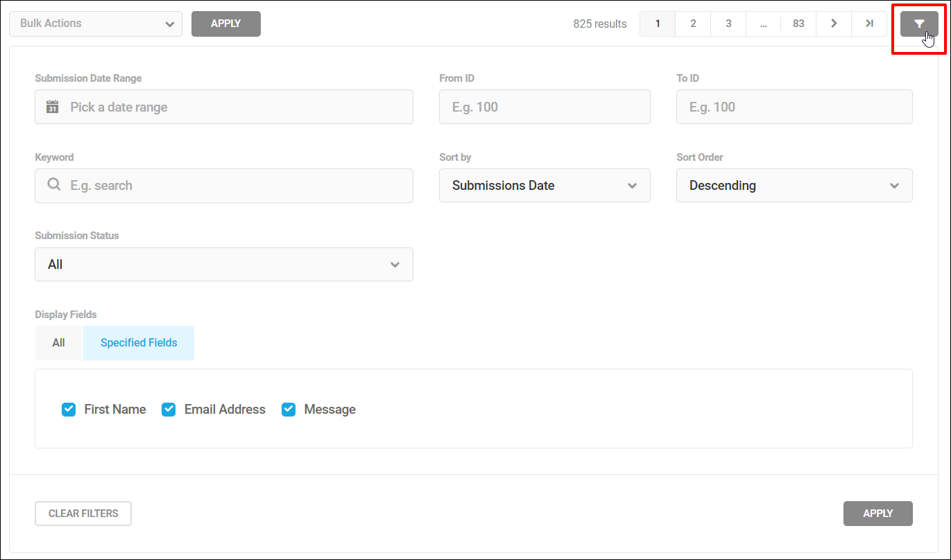Image resolution: width=951 pixels, height=560 pixels.
Task: Jump to last page arrow
Action: (x=869, y=24)
